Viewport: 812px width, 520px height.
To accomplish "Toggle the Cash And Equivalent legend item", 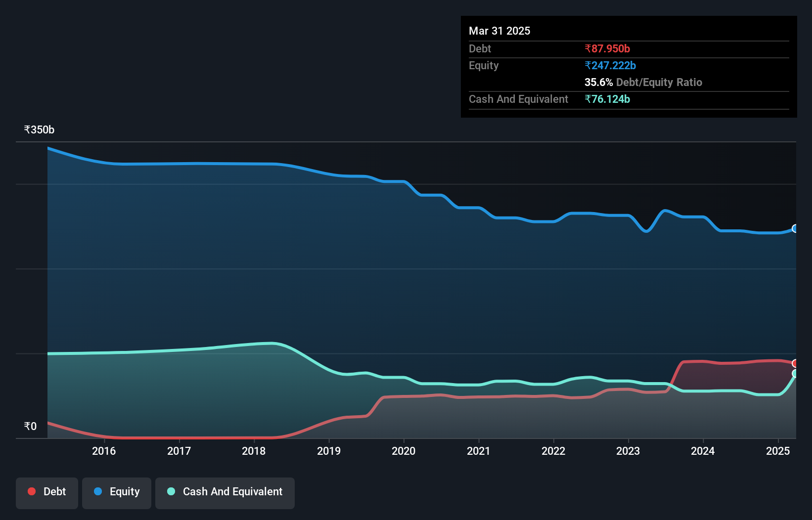I will point(225,492).
